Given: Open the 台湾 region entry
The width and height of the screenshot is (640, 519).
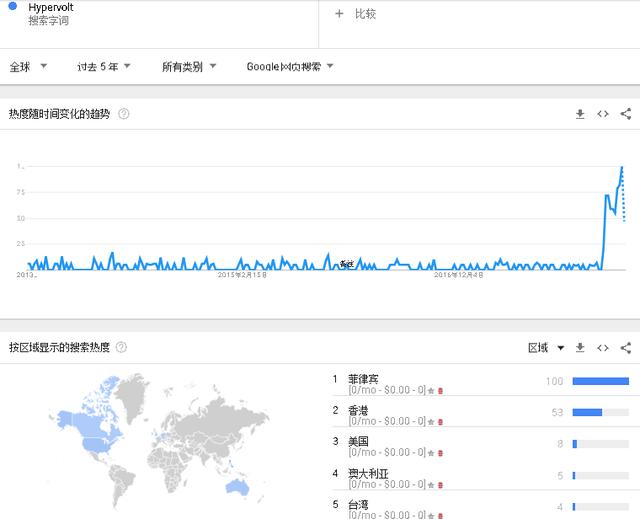Looking at the screenshot, I should (x=358, y=505).
